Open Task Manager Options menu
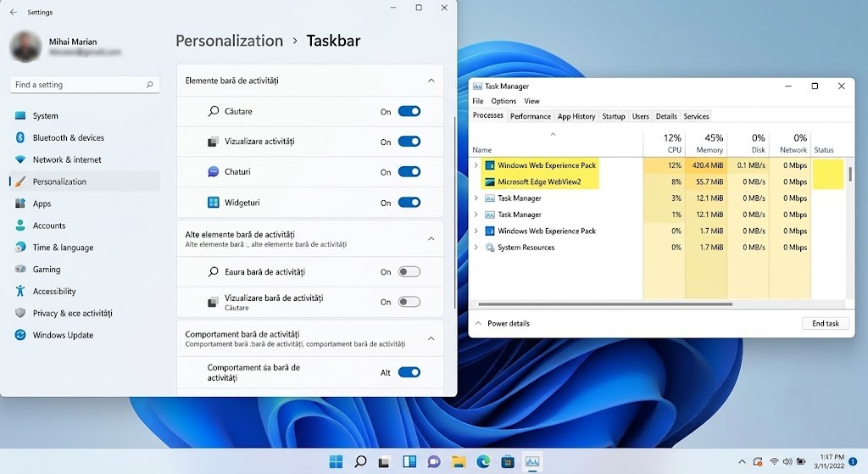Image resolution: width=868 pixels, height=474 pixels. click(x=504, y=101)
